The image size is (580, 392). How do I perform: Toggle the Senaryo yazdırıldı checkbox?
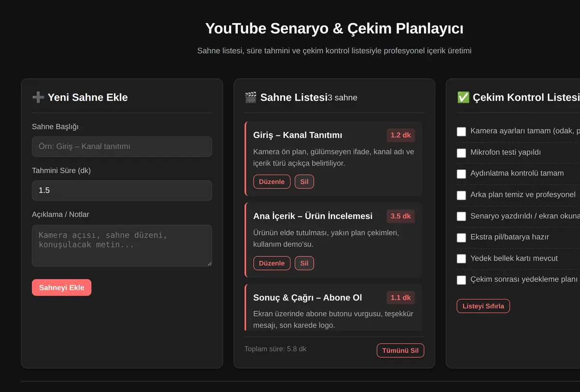tap(462, 216)
